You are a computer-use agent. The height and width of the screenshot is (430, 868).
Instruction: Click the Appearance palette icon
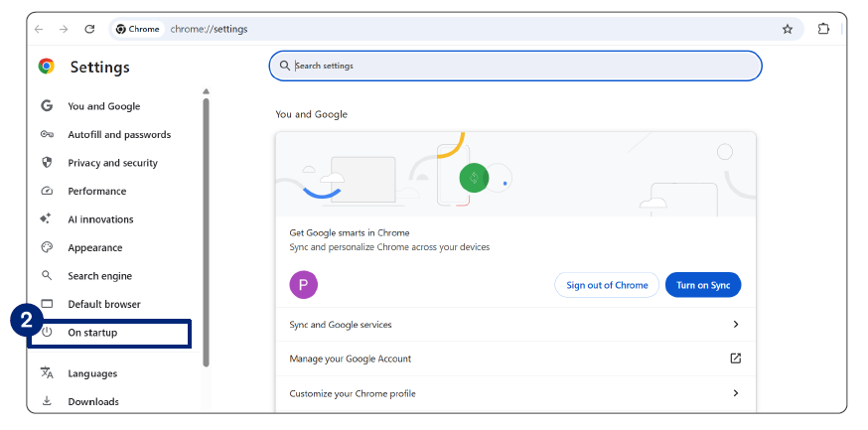tap(47, 247)
